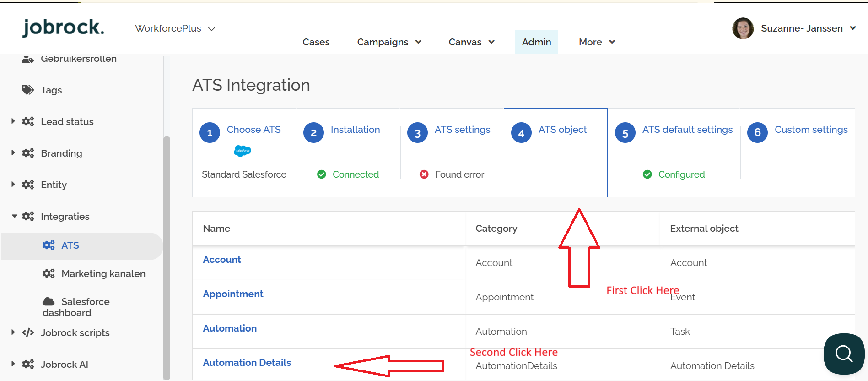
Task: Click the Jobrock scripts code icon
Action: (28, 332)
